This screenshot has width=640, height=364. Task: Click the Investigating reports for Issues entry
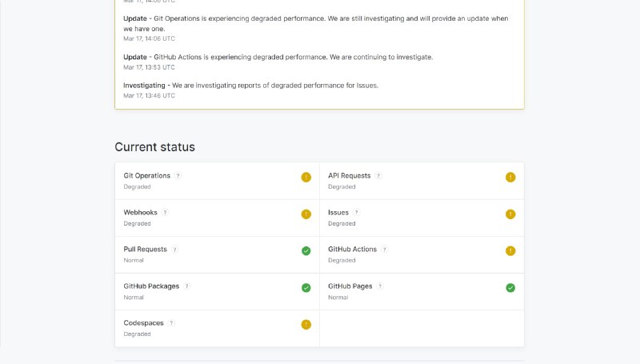point(251,86)
